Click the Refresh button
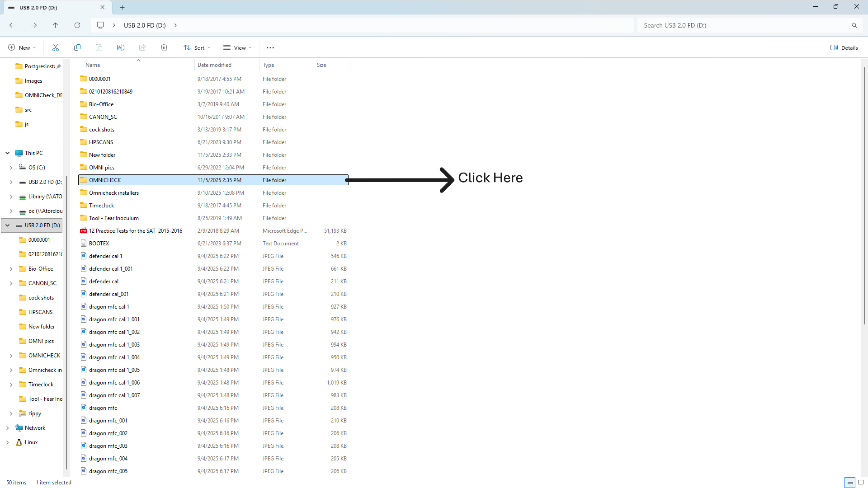The width and height of the screenshot is (868, 488). pos(77,25)
